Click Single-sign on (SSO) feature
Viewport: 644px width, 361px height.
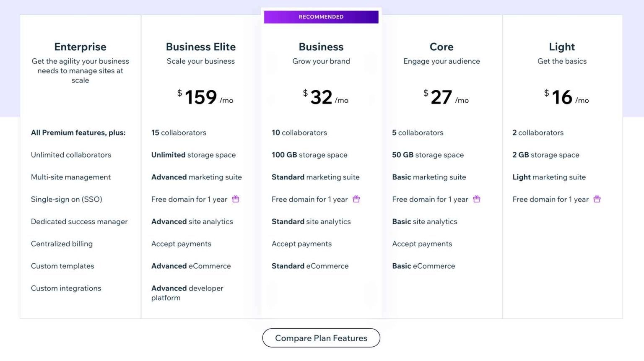coord(67,199)
